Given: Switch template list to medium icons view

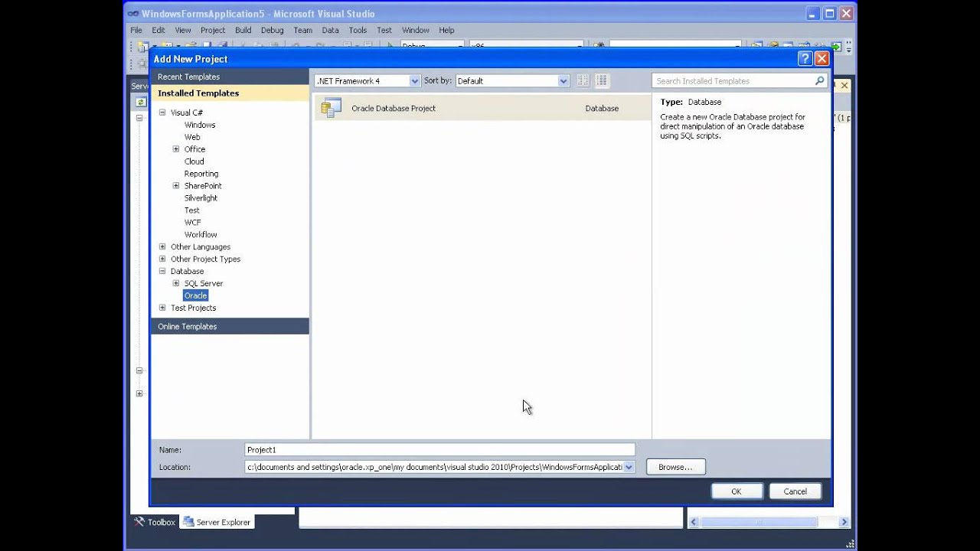Looking at the screenshot, I should (x=602, y=80).
